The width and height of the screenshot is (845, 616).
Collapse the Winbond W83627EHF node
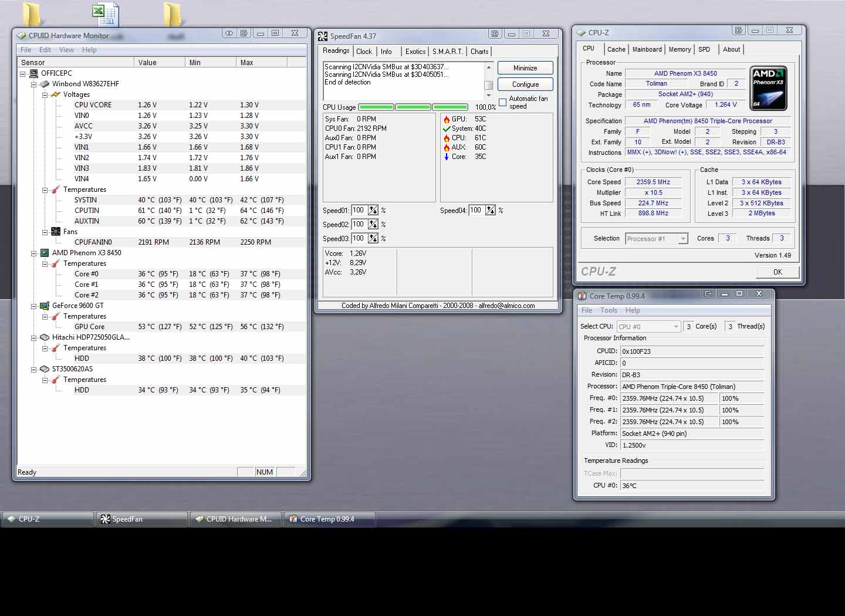click(34, 84)
